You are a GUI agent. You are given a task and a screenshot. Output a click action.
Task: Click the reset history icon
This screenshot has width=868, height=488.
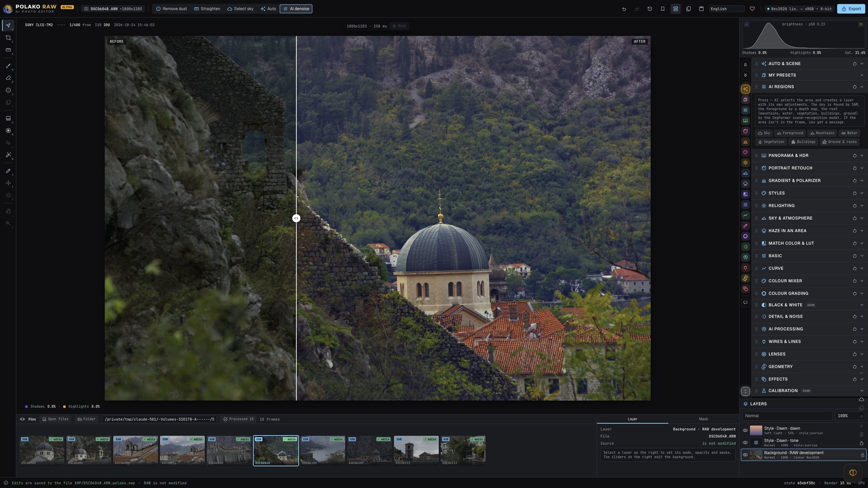pos(649,9)
